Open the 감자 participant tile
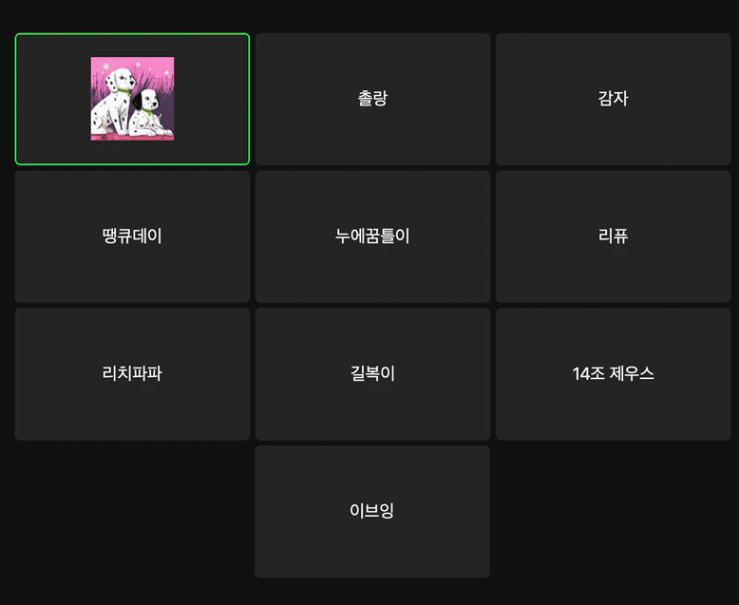739x605 pixels. [x=613, y=99]
